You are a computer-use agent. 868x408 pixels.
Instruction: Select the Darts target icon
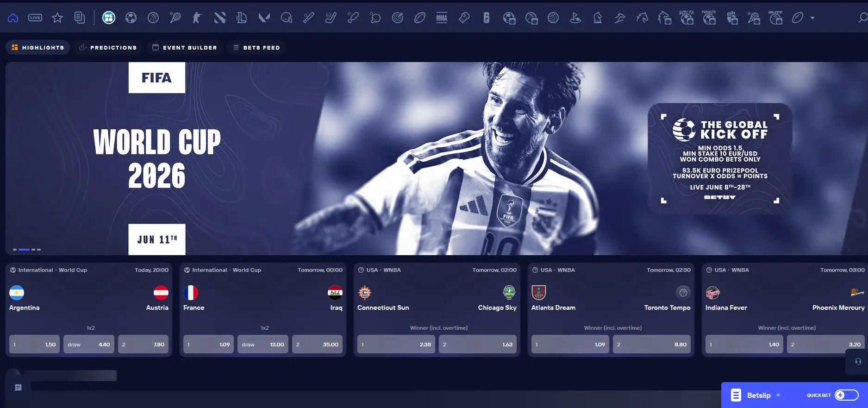(x=398, y=18)
